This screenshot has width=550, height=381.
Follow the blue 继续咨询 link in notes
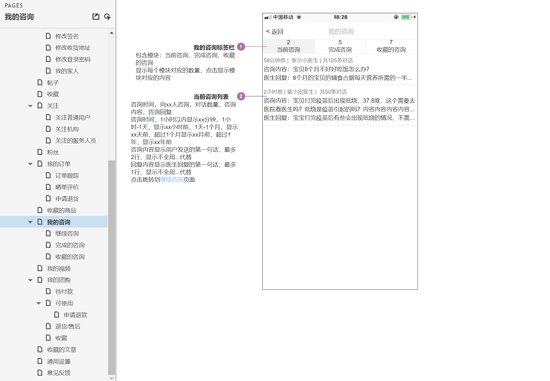click(172, 180)
